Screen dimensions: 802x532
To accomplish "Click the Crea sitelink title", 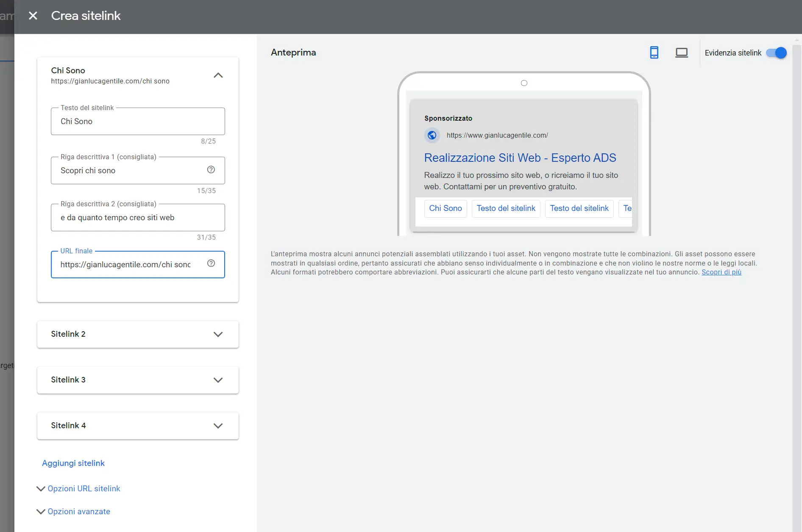I will [x=86, y=16].
